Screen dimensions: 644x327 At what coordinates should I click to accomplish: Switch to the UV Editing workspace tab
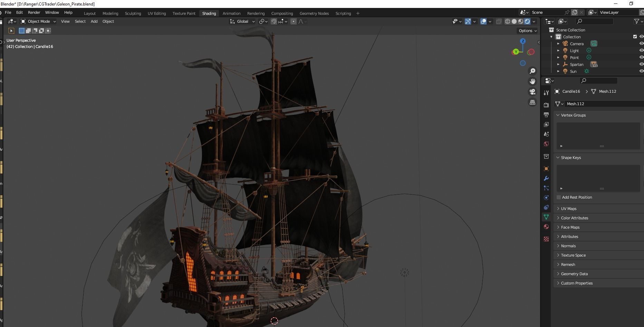[x=157, y=13]
